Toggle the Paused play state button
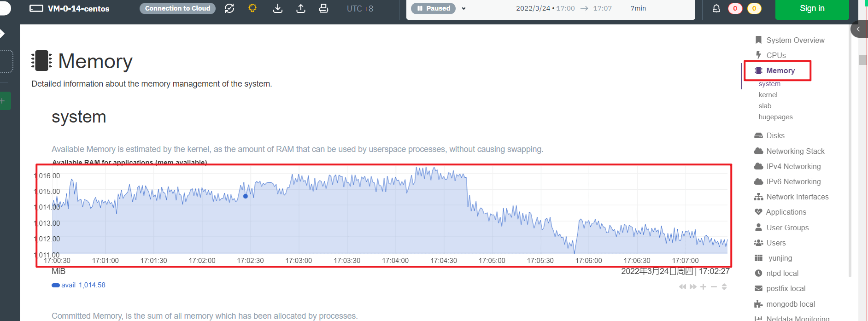The height and width of the screenshot is (321, 868). 433,8
